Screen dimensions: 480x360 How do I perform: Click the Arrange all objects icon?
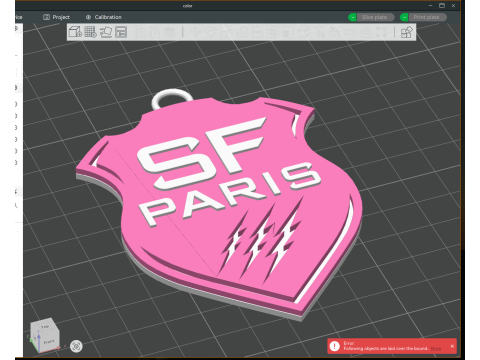tap(121, 32)
